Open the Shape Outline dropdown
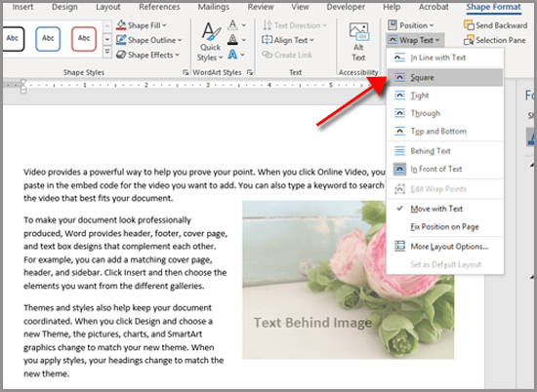Screen dimensions: 537x392 tap(148, 40)
